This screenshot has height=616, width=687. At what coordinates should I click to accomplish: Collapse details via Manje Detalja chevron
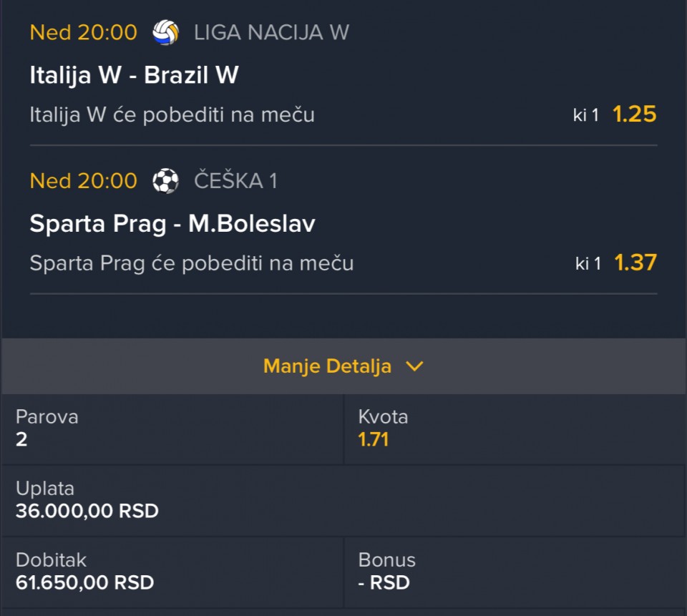point(414,366)
